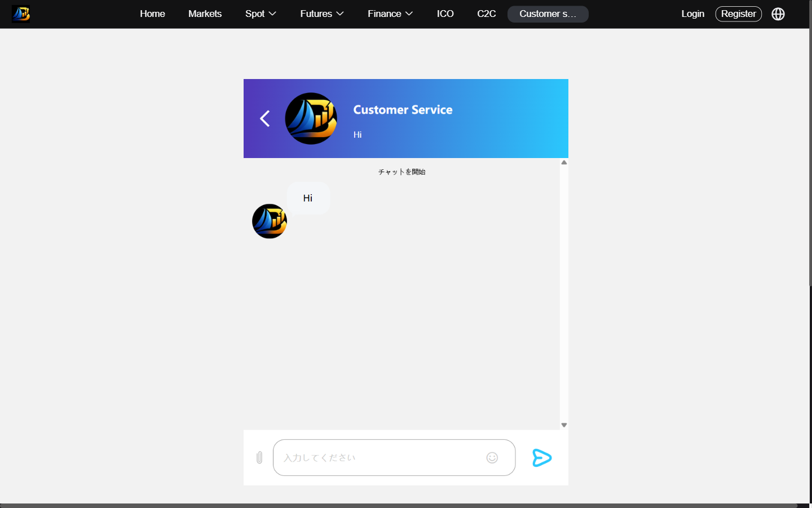Viewport: 812px width, 508px height.
Task: Open the Markets page
Action: point(205,14)
